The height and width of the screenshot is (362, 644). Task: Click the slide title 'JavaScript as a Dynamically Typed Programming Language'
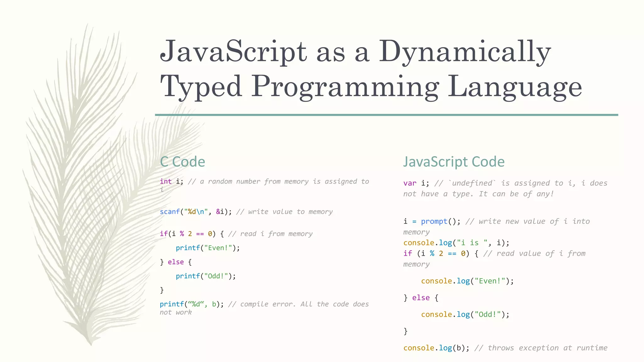pos(371,69)
